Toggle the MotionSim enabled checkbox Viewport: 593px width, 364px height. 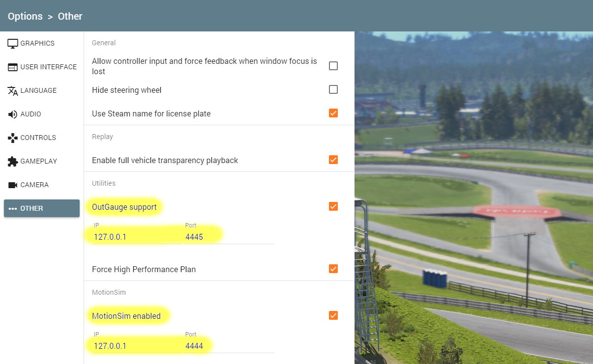pos(333,315)
